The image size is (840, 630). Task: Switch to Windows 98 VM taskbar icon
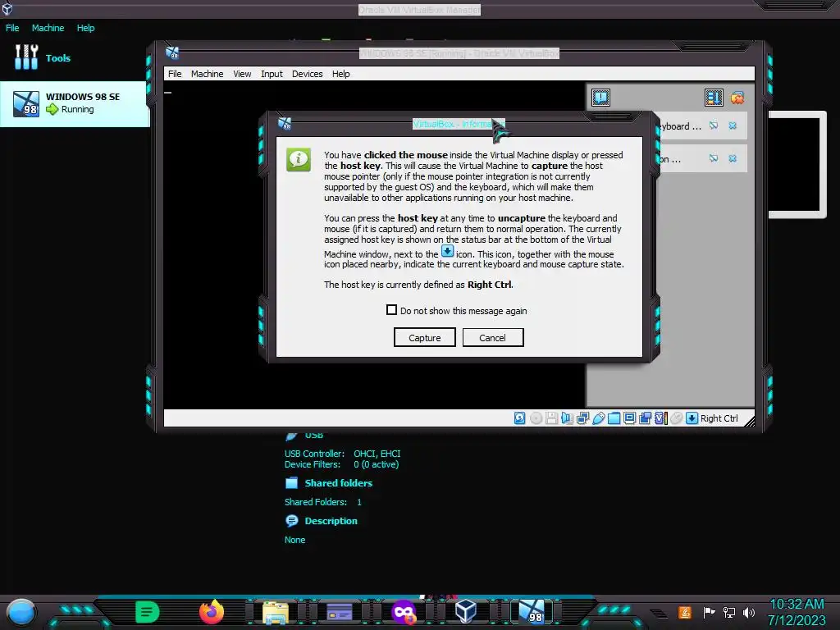click(x=532, y=611)
